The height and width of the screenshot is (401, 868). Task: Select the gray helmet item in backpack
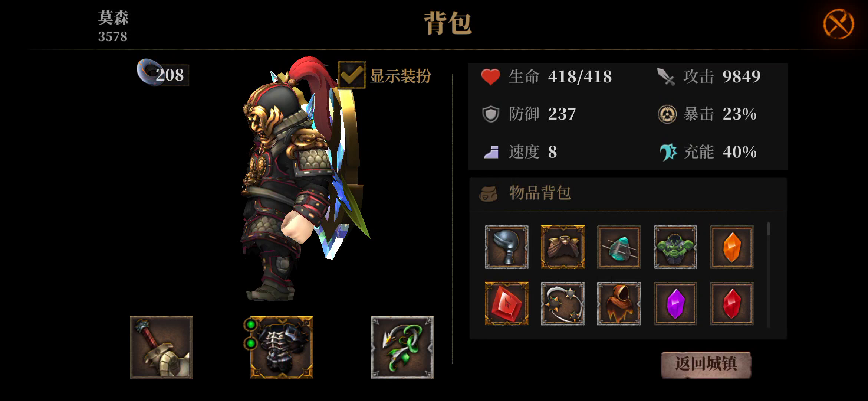click(x=506, y=247)
